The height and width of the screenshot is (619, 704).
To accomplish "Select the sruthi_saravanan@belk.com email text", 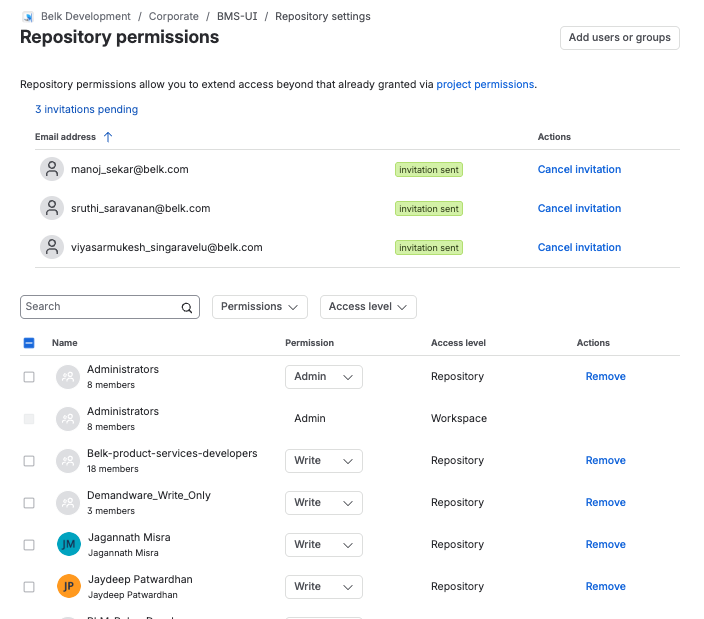I will 141,209.
